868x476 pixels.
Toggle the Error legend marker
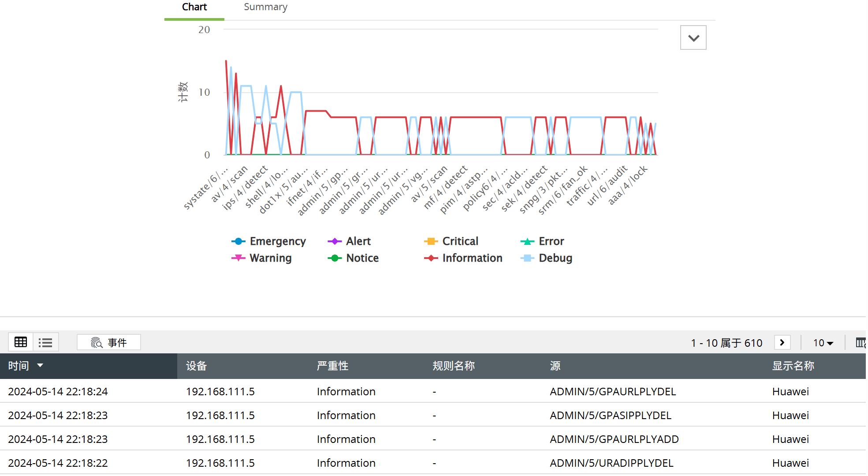pyautogui.click(x=527, y=241)
